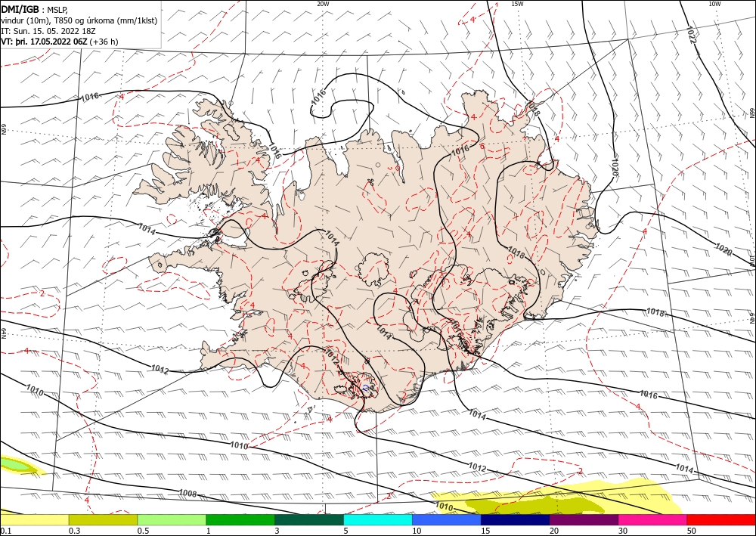756x536 pixels.
Task: Click the 'DMI/IGB : MSLP,' title text
Action: [35, 10]
